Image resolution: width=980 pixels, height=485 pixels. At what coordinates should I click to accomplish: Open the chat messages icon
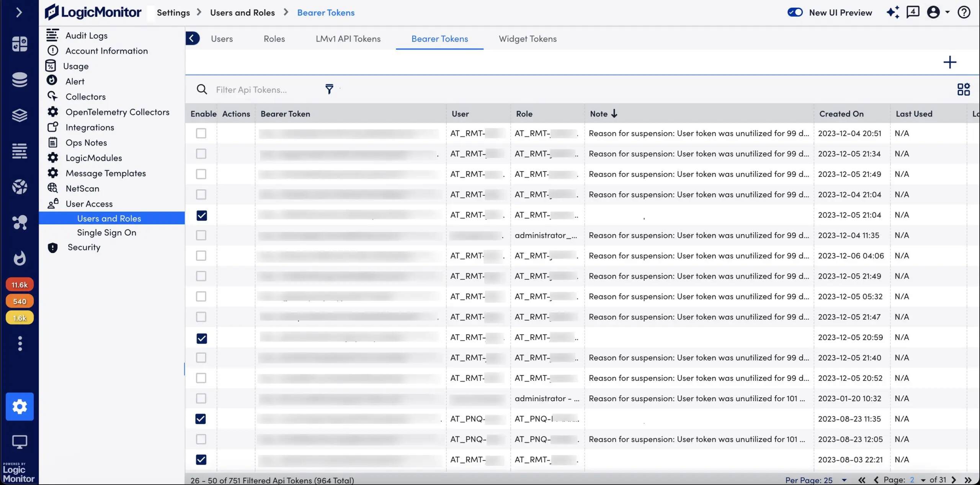(913, 12)
